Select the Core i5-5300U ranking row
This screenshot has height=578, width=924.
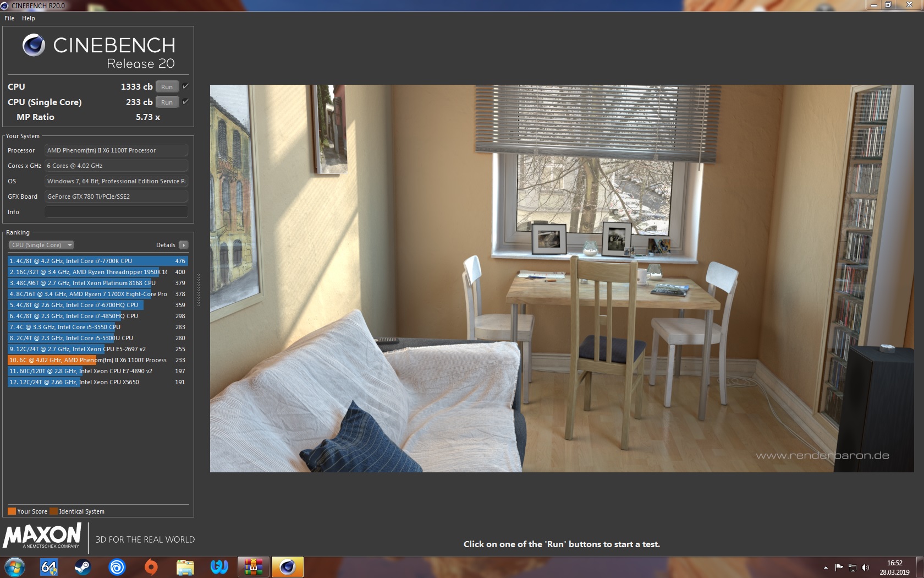coord(98,338)
